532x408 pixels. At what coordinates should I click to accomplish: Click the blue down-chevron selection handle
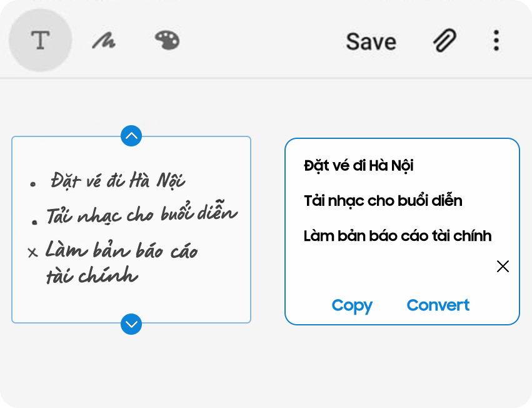point(131,324)
